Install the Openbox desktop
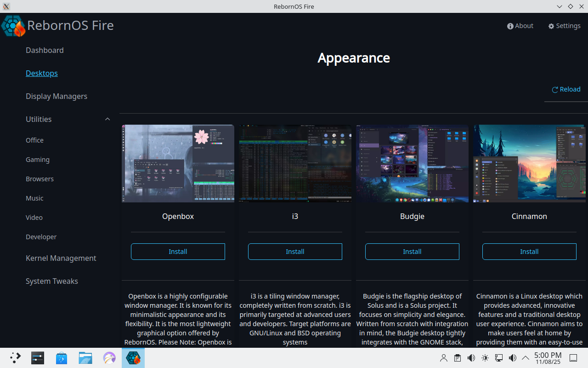Viewport: 588px width, 368px height. 178,252
